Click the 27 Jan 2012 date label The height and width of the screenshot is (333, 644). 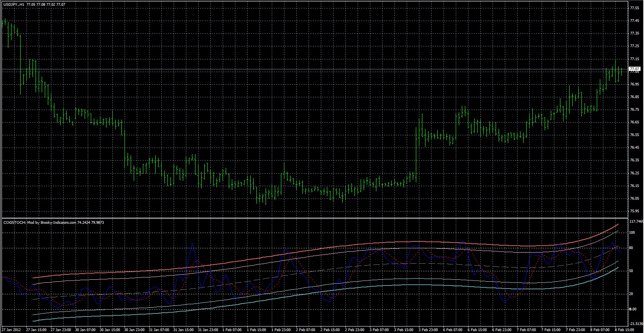[11, 330]
